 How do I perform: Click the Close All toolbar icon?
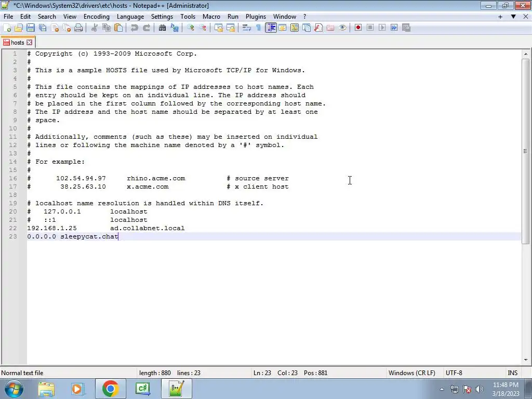tap(66, 28)
